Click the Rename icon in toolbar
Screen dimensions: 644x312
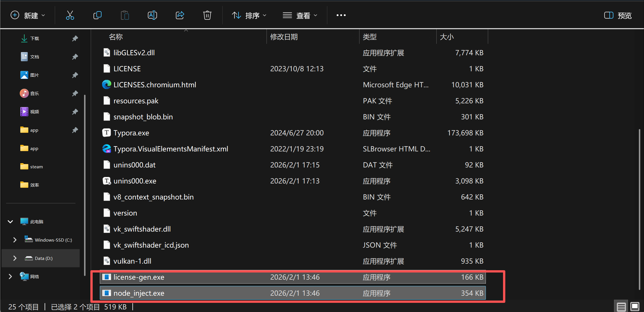click(152, 15)
